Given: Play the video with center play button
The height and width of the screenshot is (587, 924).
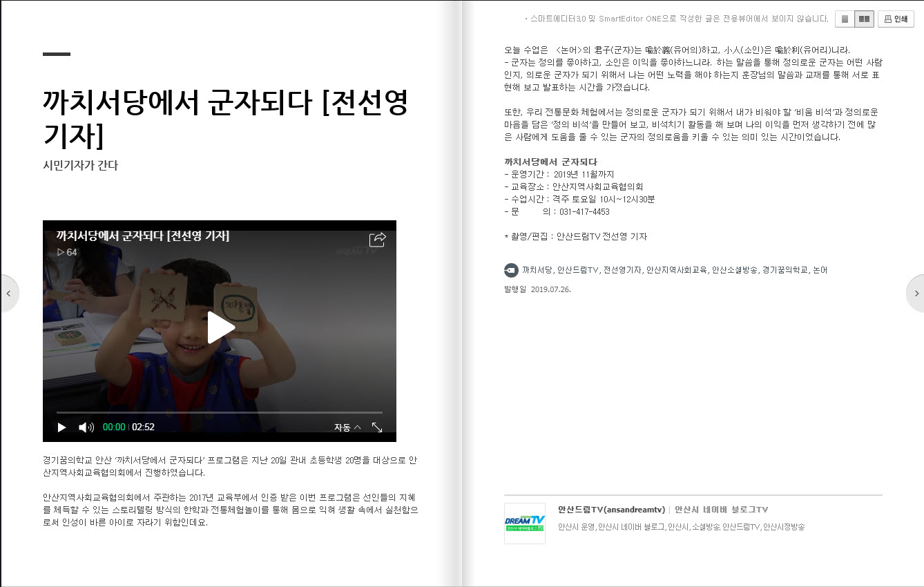Looking at the screenshot, I should [x=220, y=327].
